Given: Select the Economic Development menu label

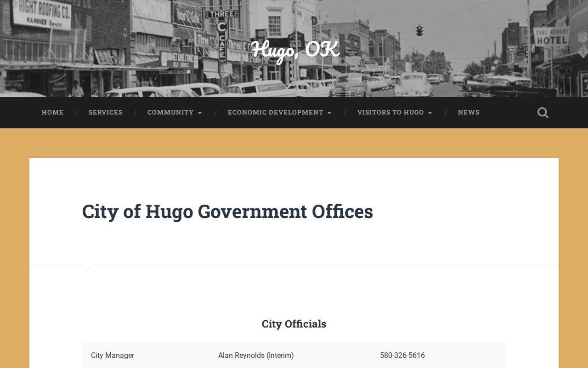Looking at the screenshot, I should pos(276,112).
